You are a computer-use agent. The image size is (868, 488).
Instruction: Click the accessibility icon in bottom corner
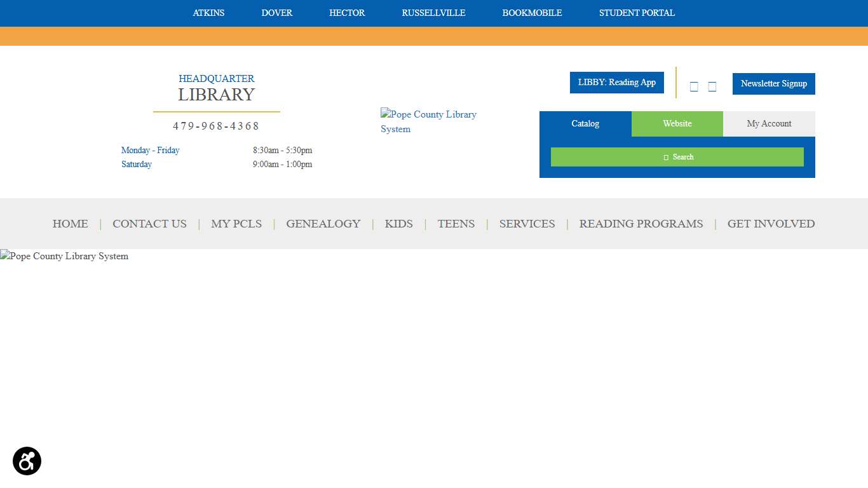pyautogui.click(x=27, y=461)
